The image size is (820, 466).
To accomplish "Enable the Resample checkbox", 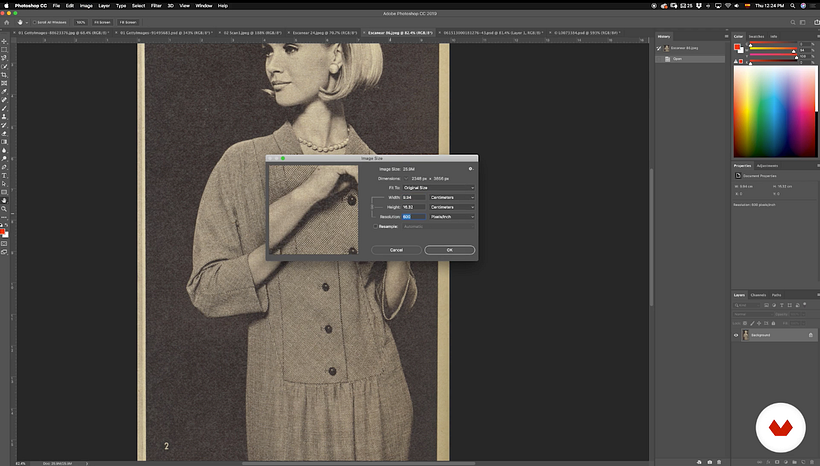I will point(375,226).
